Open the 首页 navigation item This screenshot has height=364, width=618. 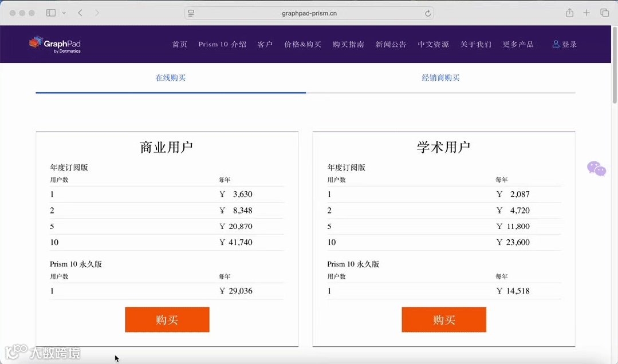click(x=180, y=44)
